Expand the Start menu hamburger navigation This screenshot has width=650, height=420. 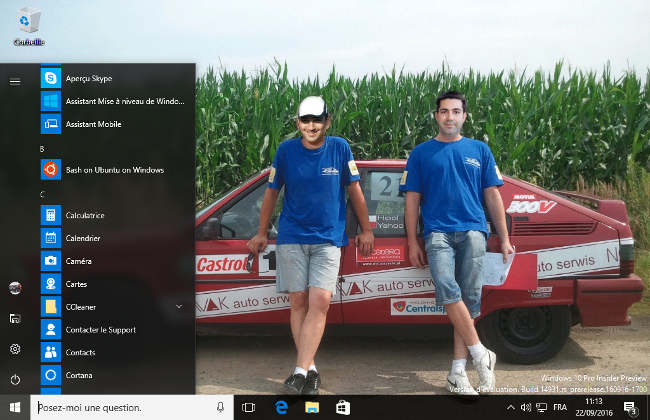(x=14, y=81)
